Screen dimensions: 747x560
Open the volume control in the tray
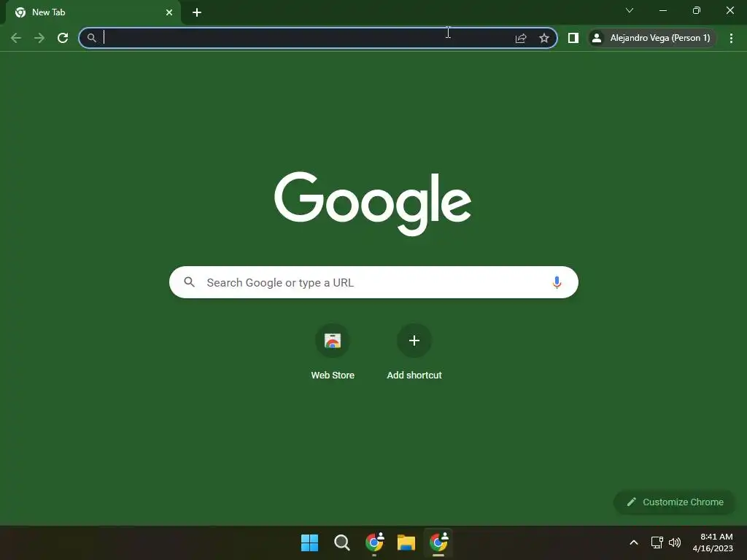pyautogui.click(x=675, y=542)
